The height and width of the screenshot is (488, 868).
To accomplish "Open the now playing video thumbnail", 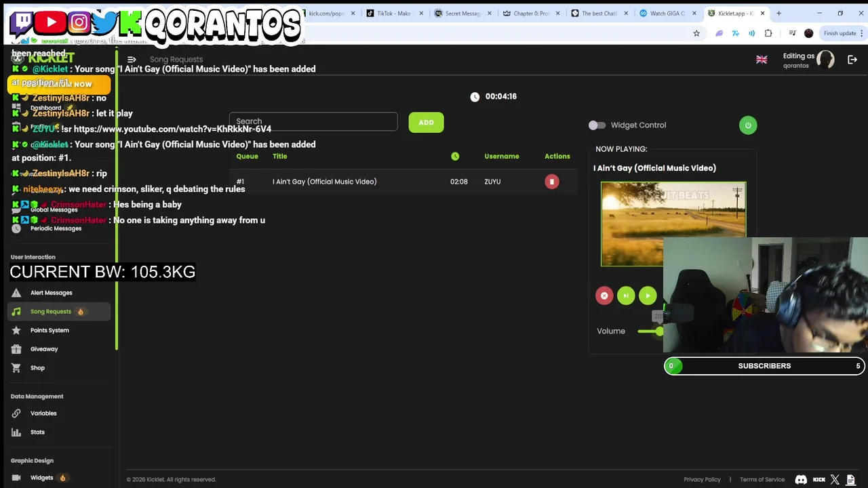I will coord(673,224).
